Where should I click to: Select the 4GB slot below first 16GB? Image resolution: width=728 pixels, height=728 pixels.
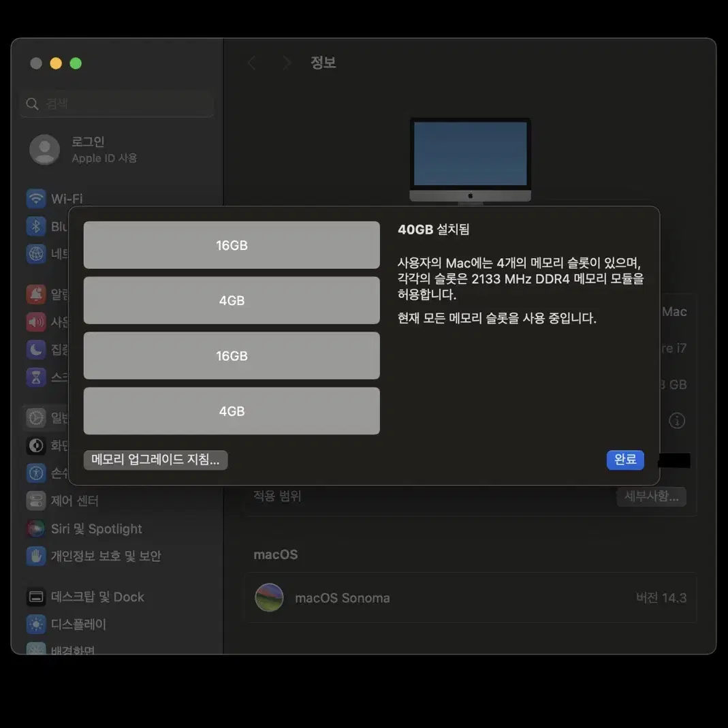coord(232,300)
